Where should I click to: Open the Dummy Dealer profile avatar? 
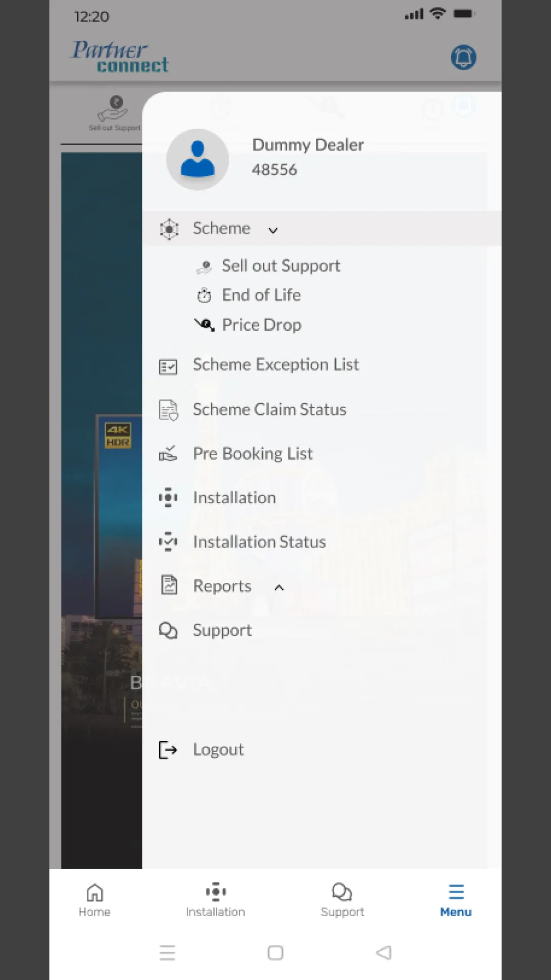(197, 159)
